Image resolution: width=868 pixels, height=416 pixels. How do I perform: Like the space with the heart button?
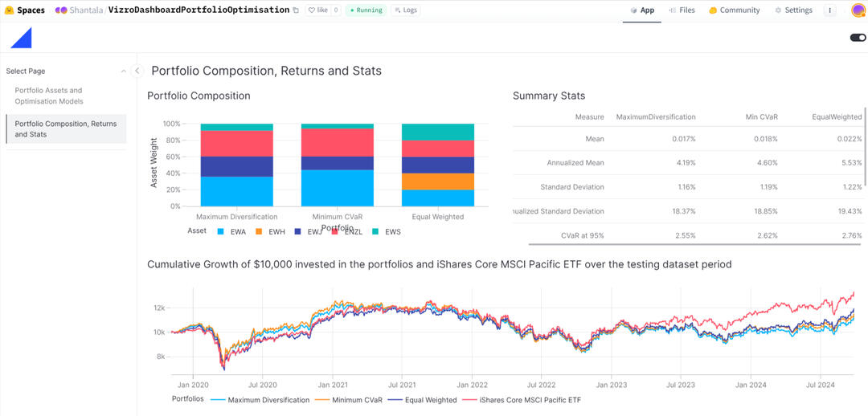tap(317, 10)
